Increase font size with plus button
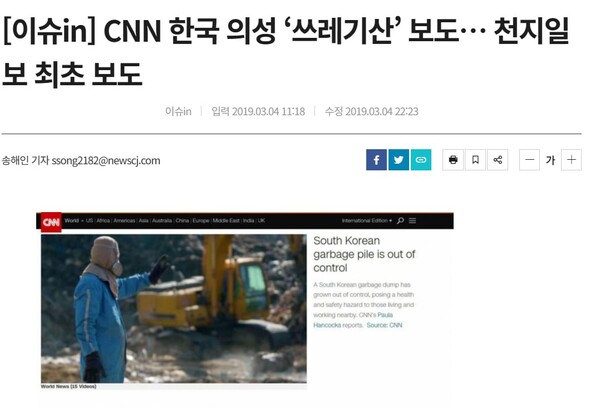The height and width of the screenshot is (412, 600). pos(571,160)
